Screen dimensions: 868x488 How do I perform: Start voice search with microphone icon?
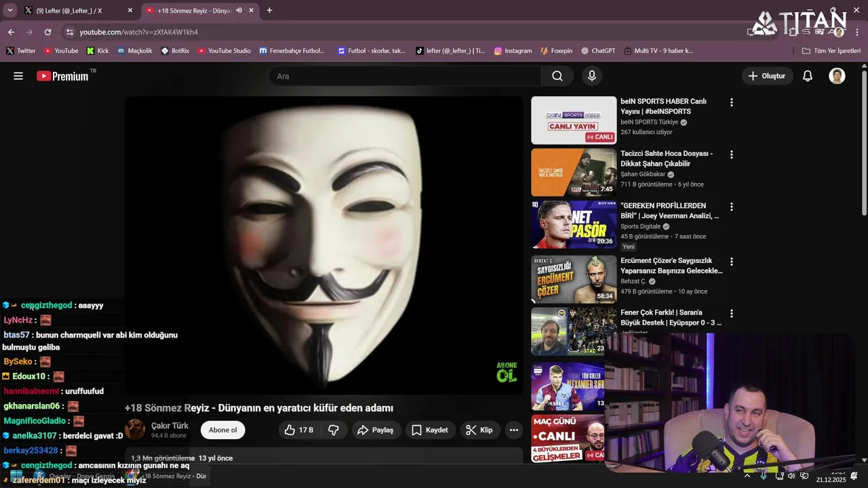592,76
